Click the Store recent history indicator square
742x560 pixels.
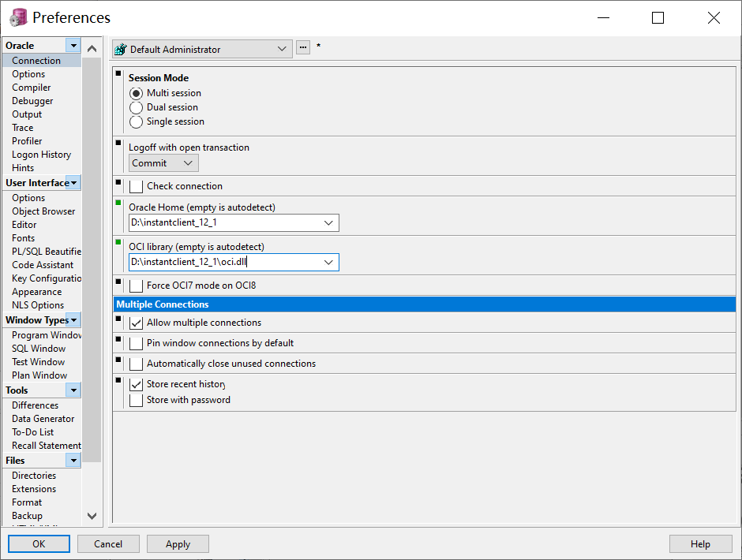pos(118,380)
